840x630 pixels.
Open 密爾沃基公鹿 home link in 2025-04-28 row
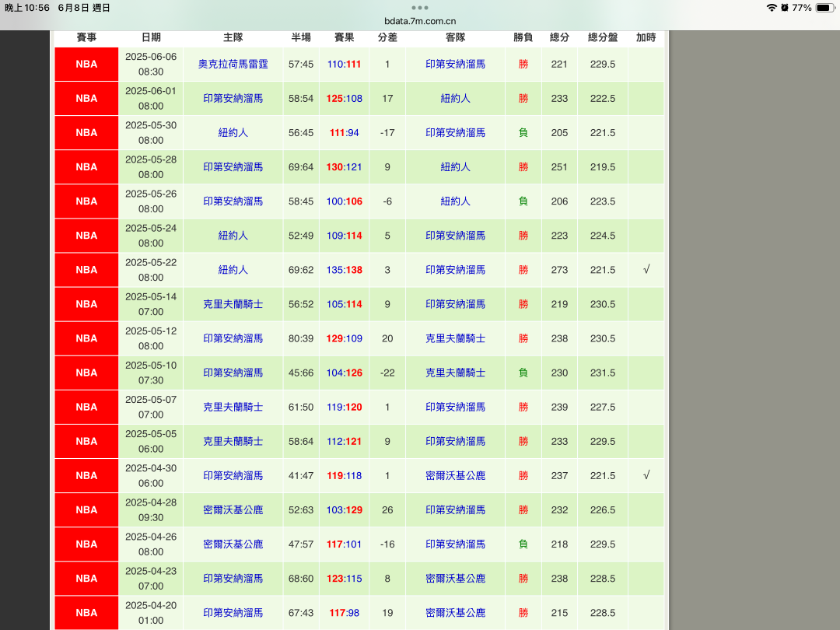233,510
